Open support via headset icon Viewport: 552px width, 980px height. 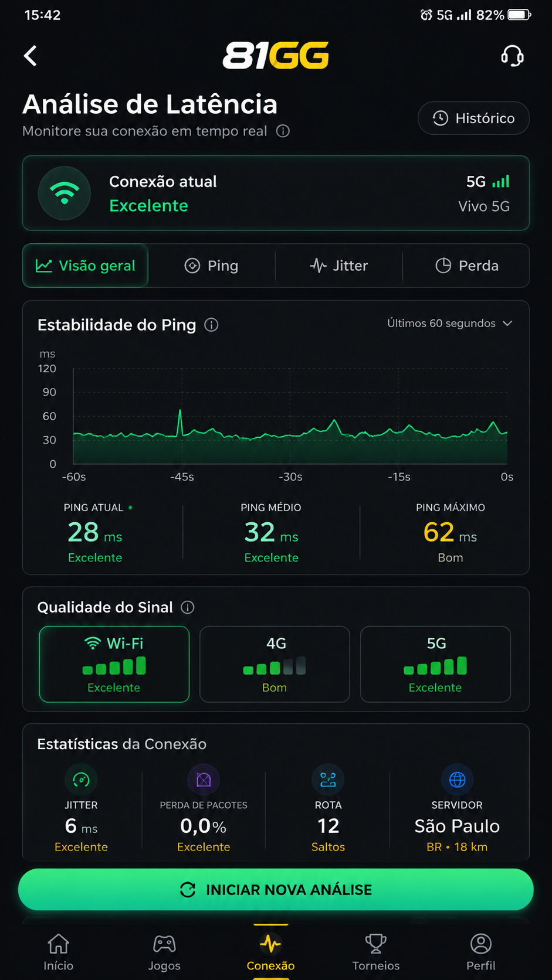pos(512,56)
